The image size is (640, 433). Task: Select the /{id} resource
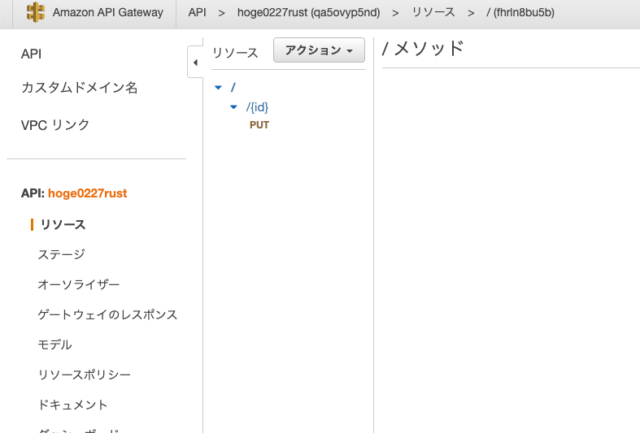click(x=257, y=107)
